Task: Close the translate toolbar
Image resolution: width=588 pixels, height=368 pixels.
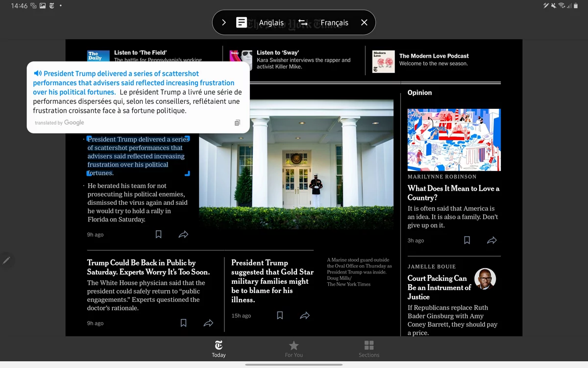Action: click(364, 23)
